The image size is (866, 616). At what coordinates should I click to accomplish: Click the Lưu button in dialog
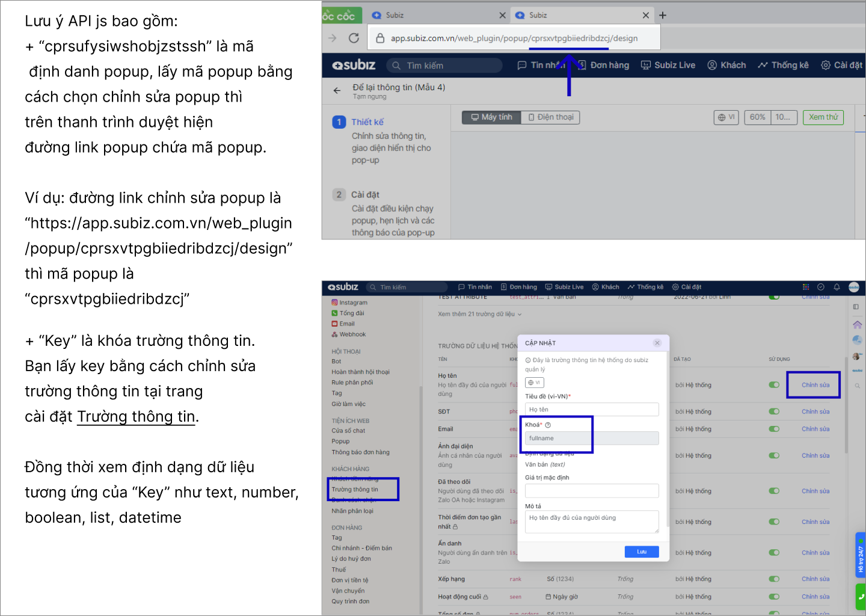tap(642, 552)
